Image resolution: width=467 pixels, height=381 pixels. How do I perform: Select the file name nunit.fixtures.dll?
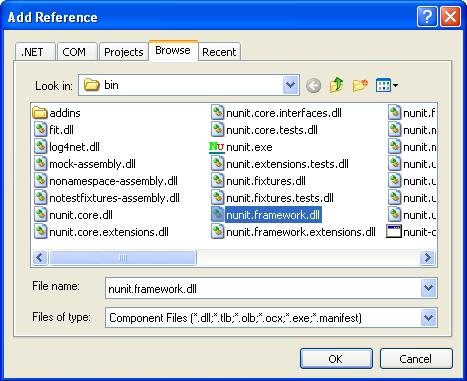[266, 181]
